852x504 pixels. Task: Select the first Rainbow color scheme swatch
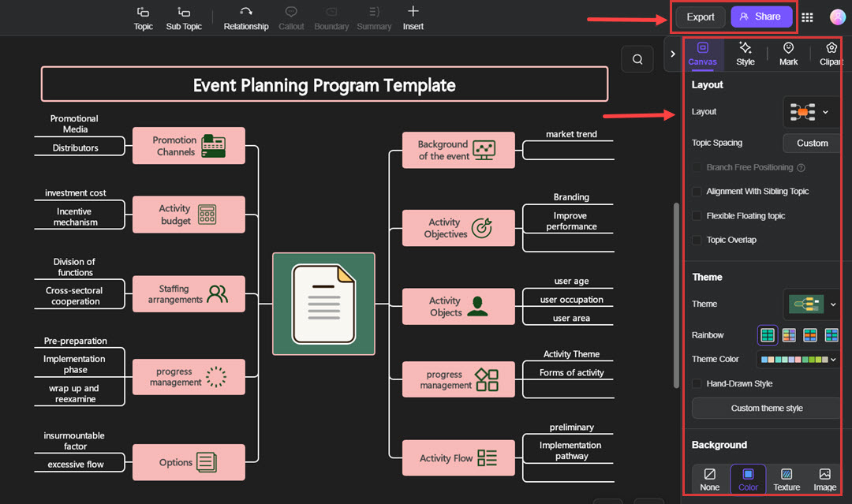tap(767, 334)
